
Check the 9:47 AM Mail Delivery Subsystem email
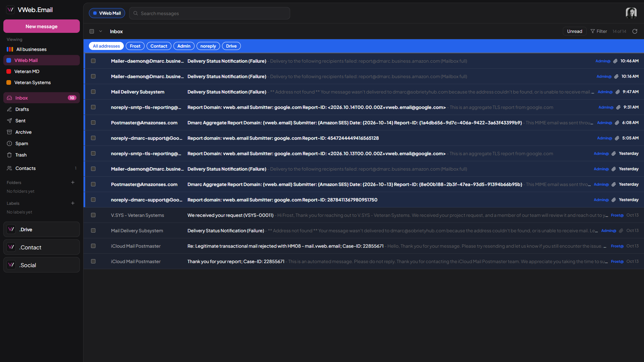93,92
